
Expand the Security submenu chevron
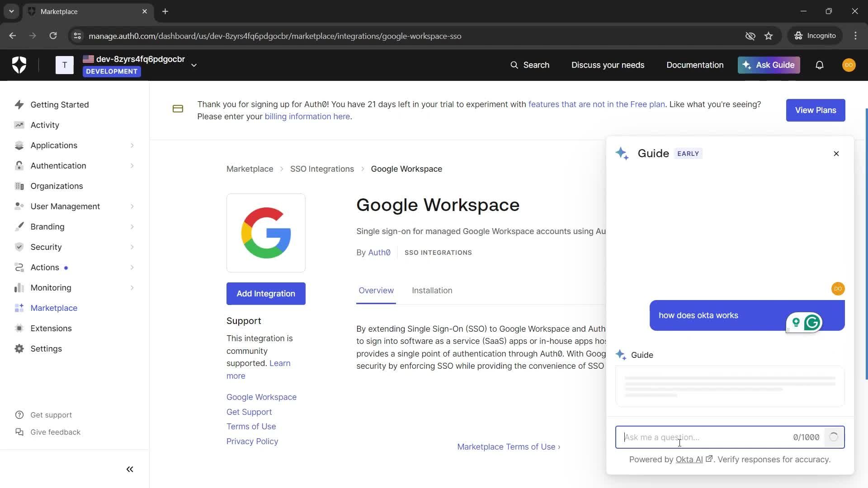pos(132,247)
